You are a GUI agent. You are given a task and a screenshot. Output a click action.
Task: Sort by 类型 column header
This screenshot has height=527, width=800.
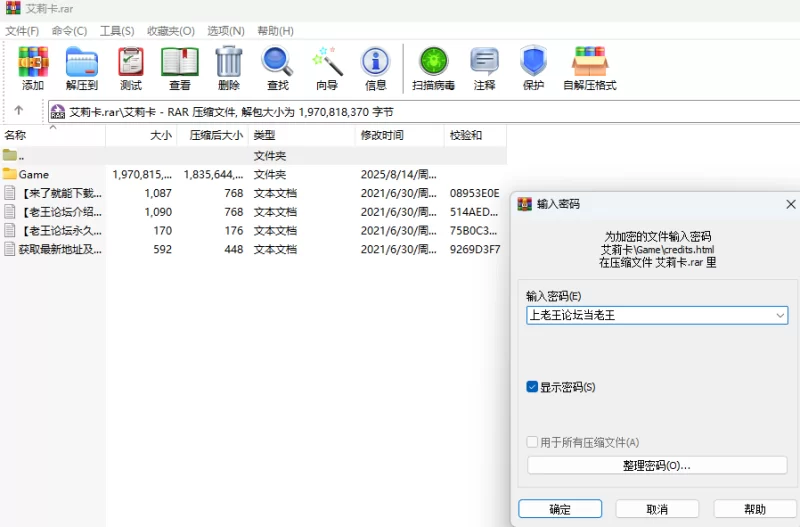pyautogui.click(x=302, y=135)
